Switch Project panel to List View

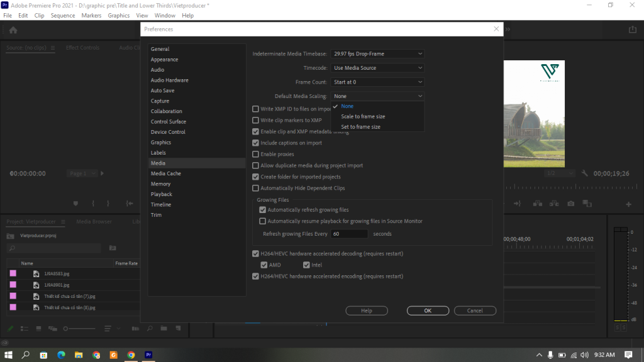pos(25,328)
